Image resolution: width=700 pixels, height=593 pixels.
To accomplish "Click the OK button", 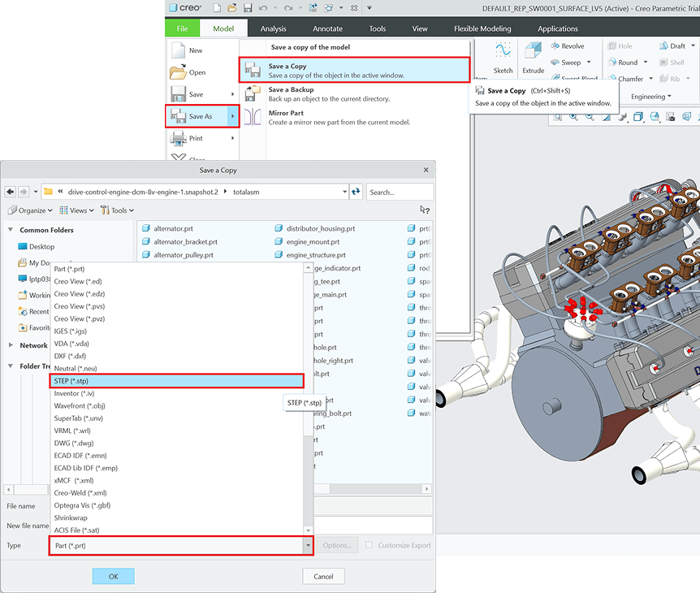I will (x=114, y=576).
